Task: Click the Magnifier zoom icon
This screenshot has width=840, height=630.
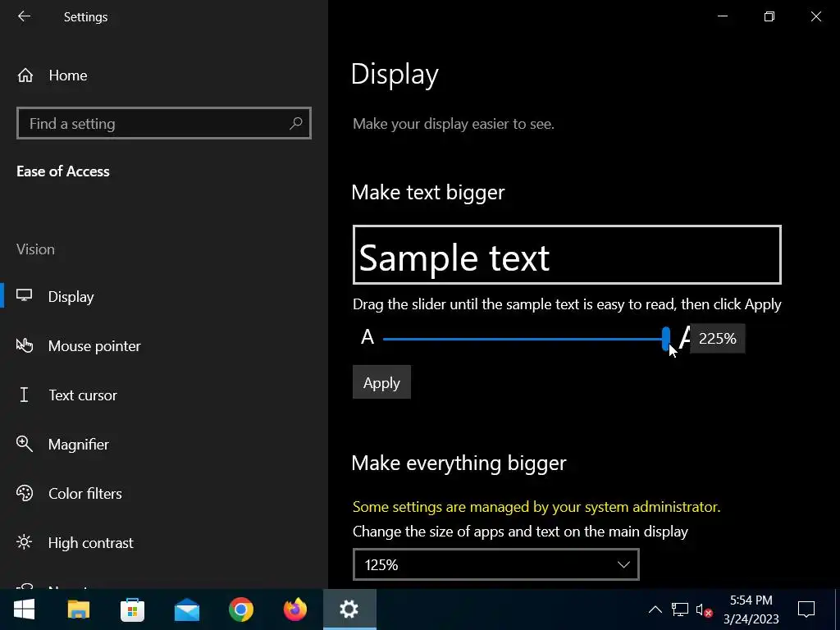Action: [24, 444]
